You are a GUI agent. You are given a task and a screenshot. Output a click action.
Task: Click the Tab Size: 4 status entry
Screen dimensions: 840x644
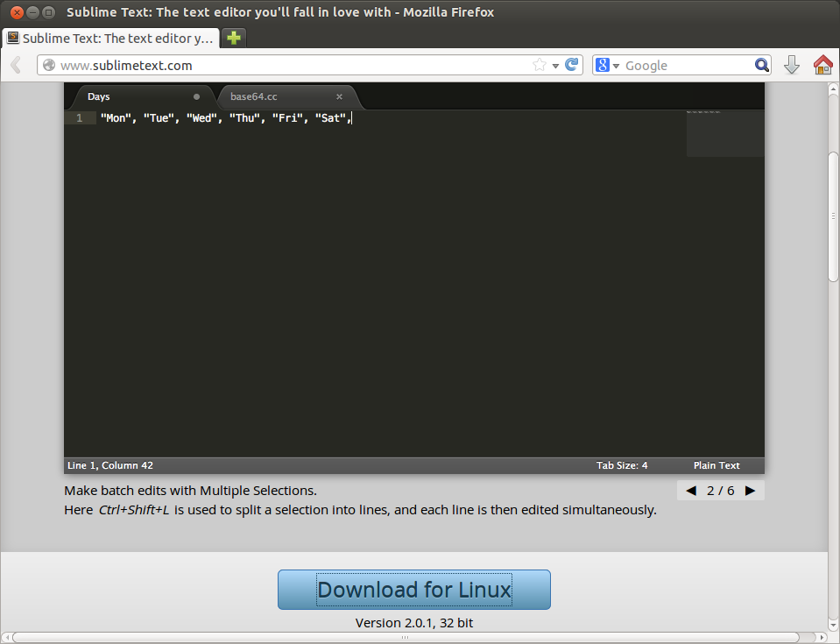pos(622,465)
